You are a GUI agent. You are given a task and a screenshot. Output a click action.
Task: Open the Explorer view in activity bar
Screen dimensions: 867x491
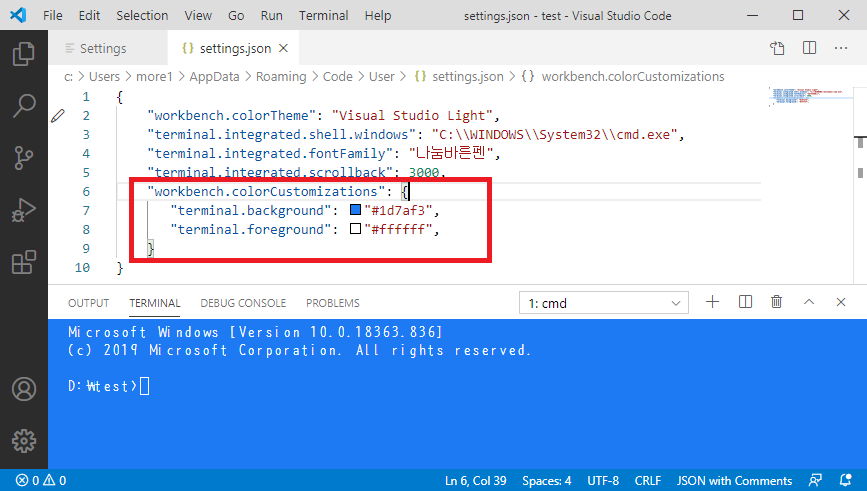(x=24, y=54)
